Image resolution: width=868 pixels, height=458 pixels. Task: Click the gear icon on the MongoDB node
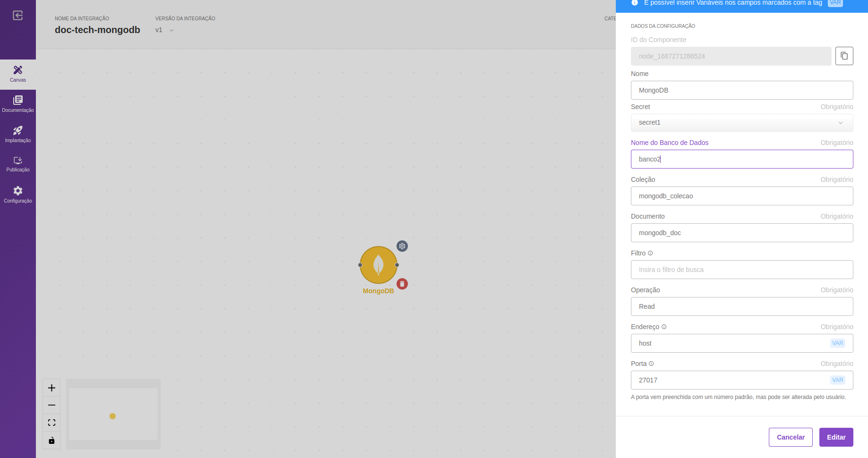(402, 246)
